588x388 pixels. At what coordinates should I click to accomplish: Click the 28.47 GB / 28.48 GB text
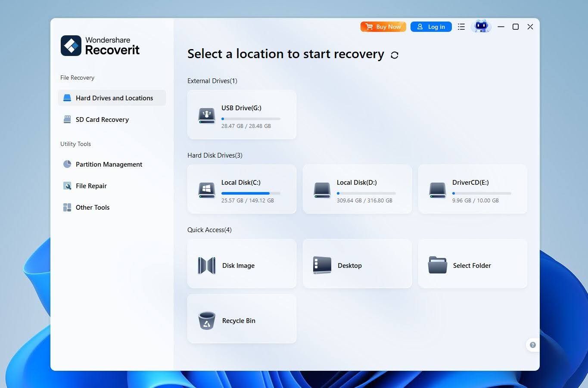point(246,126)
